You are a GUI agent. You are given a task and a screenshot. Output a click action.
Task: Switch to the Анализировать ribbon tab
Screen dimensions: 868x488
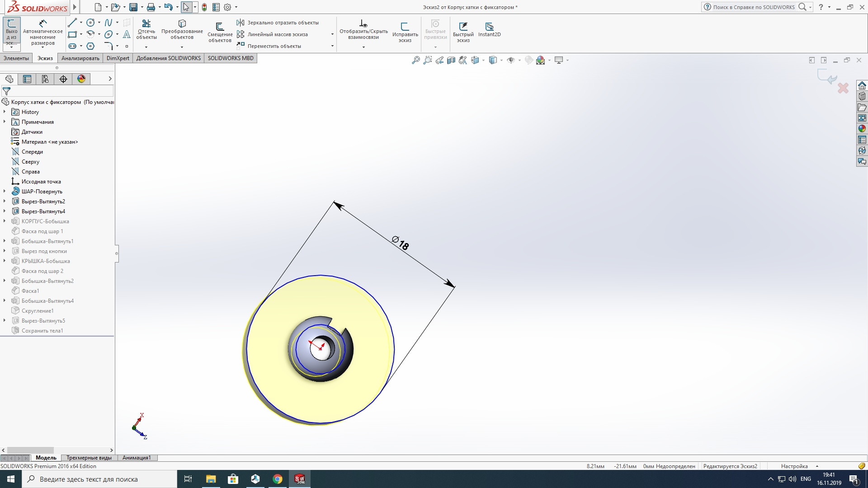pyautogui.click(x=80, y=58)
